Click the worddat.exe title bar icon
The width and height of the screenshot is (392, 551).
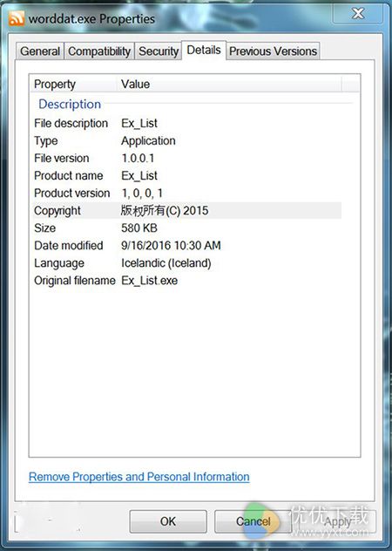[17, 18]
